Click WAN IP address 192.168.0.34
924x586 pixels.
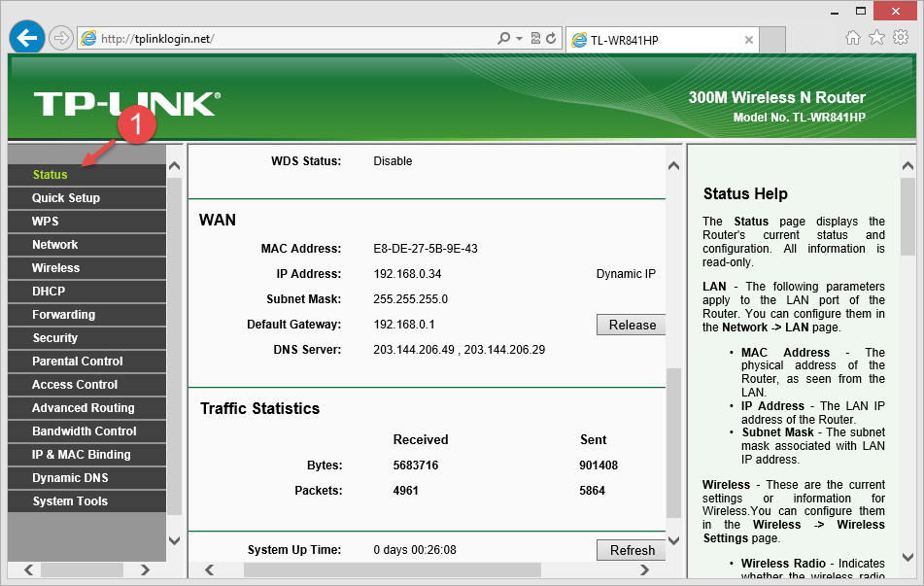click(x=407, y=274)
